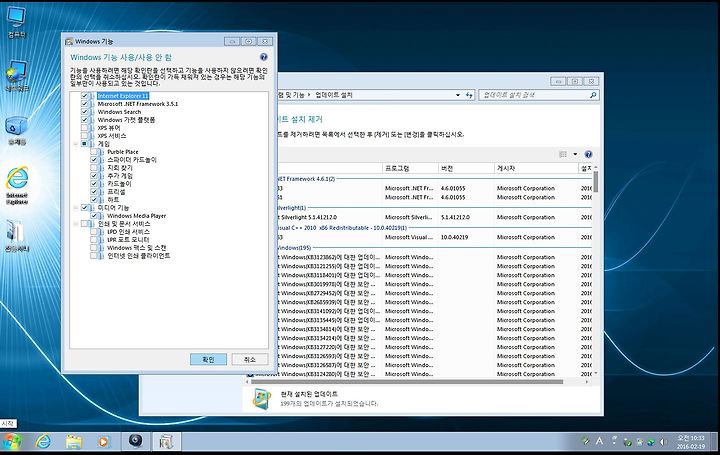
Task: Uncheck the Windows Search checkbox
Action: click(84, 112)
